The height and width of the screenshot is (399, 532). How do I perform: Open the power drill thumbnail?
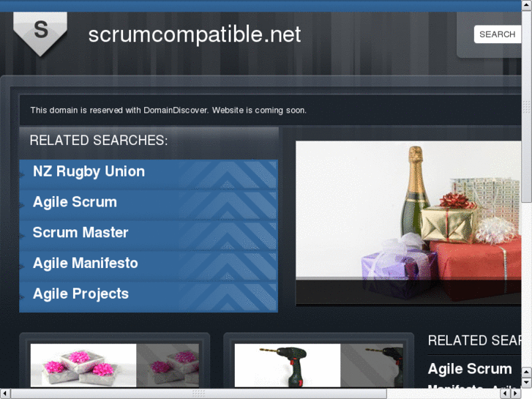point(288,365)
